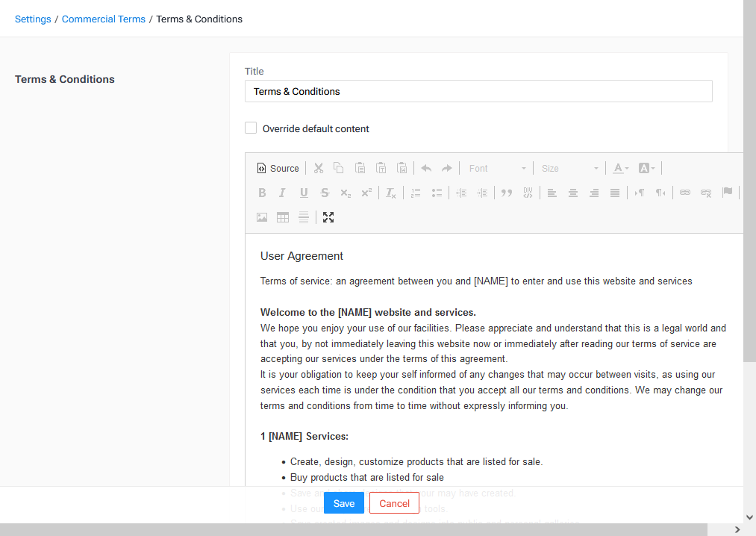Maximize the rich text editor
This screenshot has width=756, height=536.
coord(328,217)
